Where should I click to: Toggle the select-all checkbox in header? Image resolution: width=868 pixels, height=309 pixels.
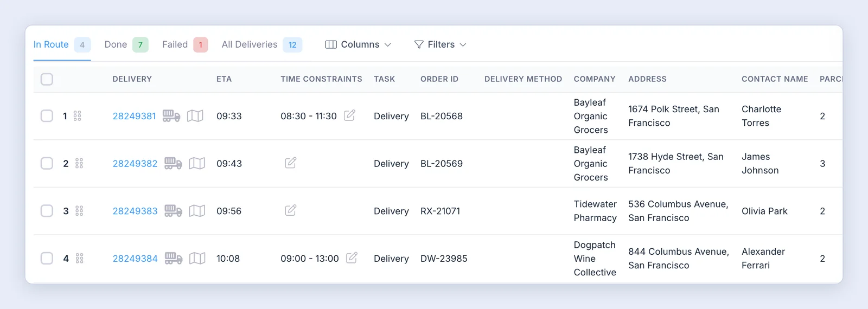[x=47, y=79]
